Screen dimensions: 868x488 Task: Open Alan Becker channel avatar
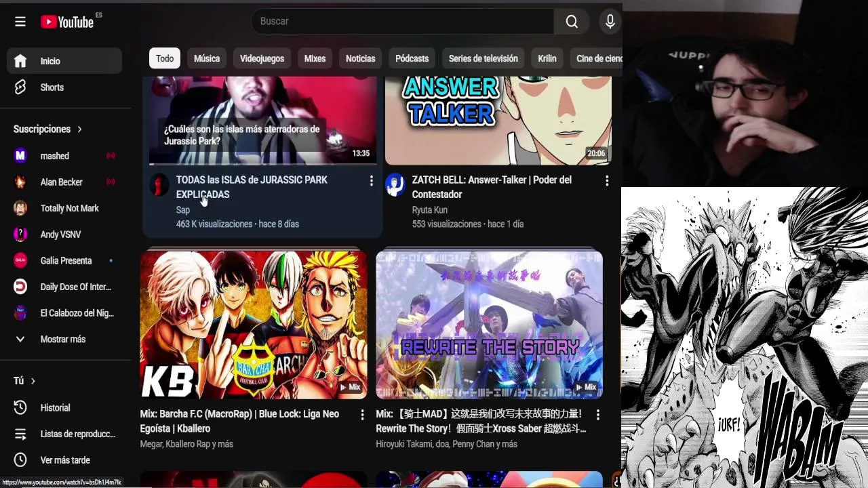pos(20,182)
